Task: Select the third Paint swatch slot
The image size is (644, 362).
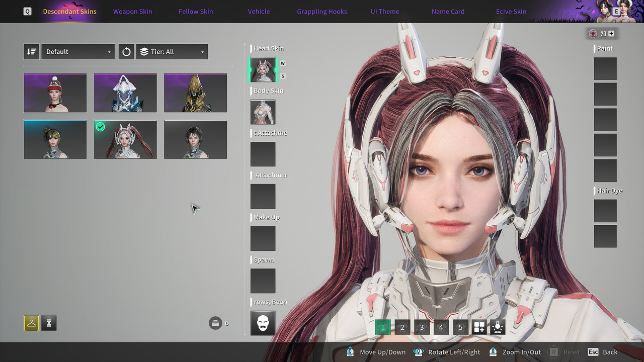Action: (605, 120)
